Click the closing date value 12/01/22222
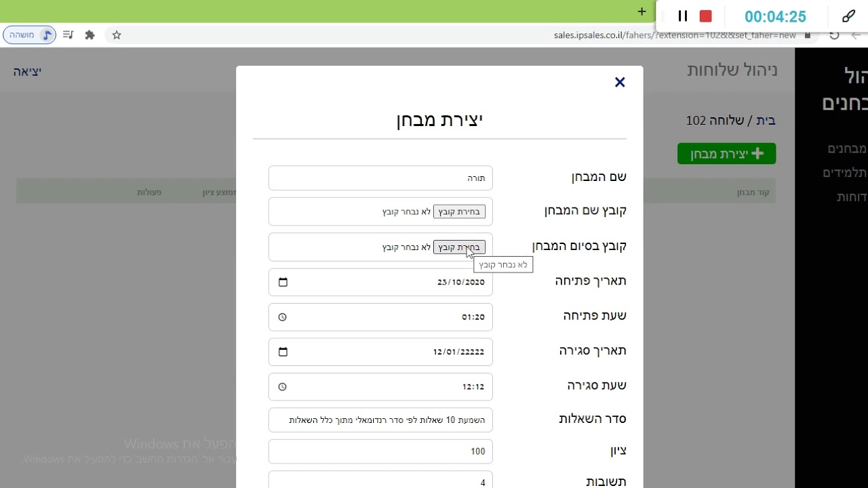 [x=458, y=352]
